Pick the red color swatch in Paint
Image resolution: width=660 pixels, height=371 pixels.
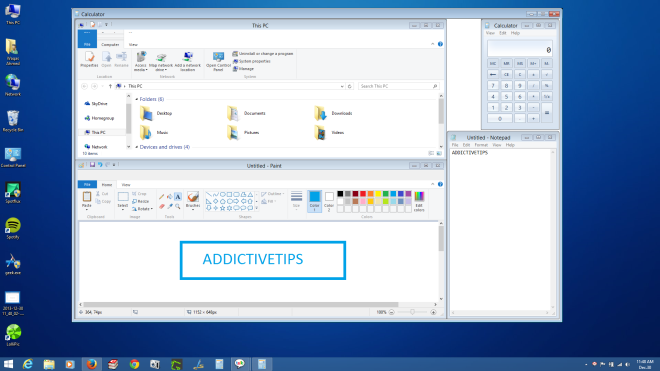click(x=363, y=194)
